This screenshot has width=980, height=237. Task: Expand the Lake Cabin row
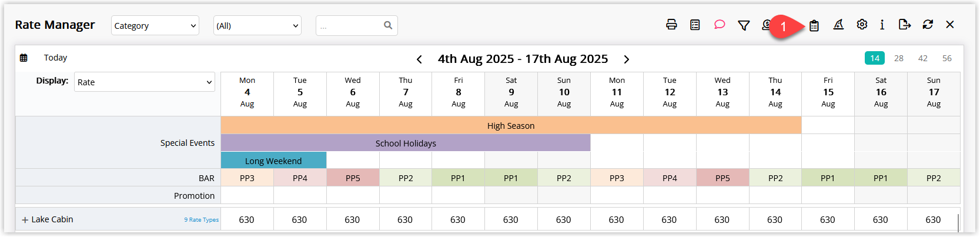point(25,220)
